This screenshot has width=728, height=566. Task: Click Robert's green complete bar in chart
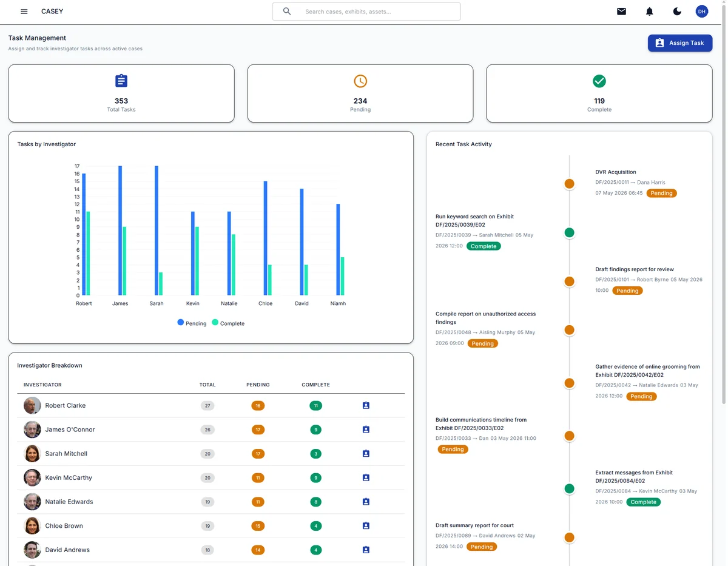tap(88, 254)
